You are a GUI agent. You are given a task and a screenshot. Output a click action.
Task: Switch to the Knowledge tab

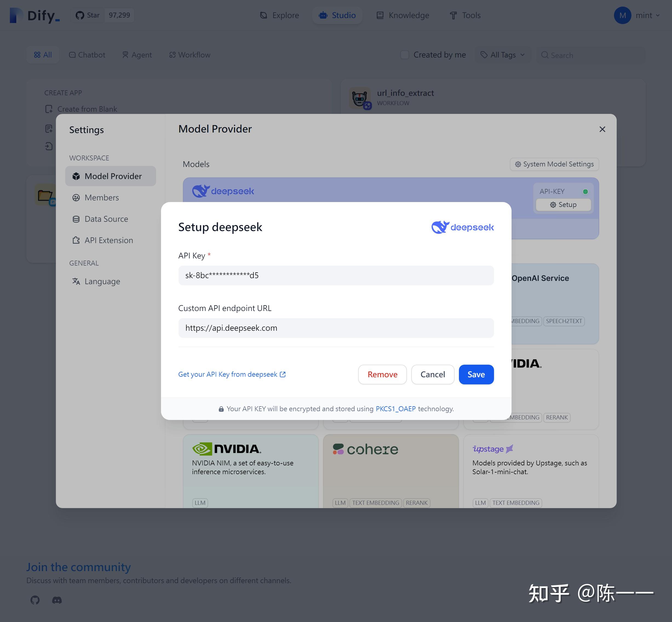(x=403, y=15)
